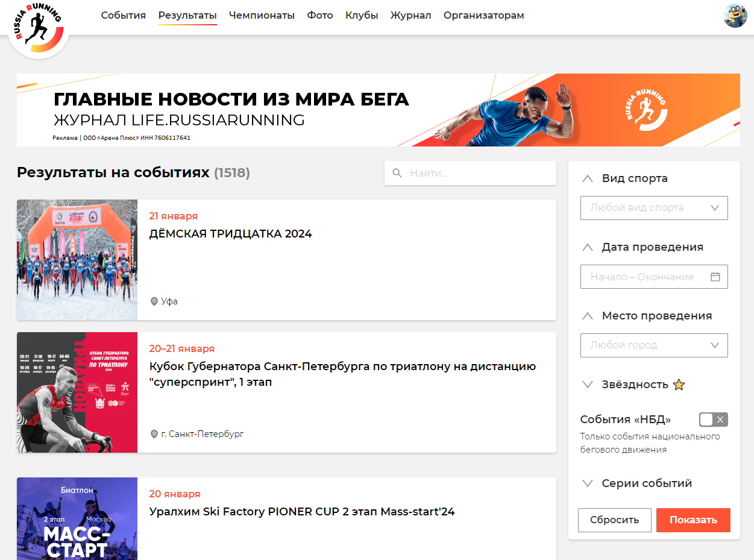
Task: Click the calendar icon in date field
Action: coord(715,277)
